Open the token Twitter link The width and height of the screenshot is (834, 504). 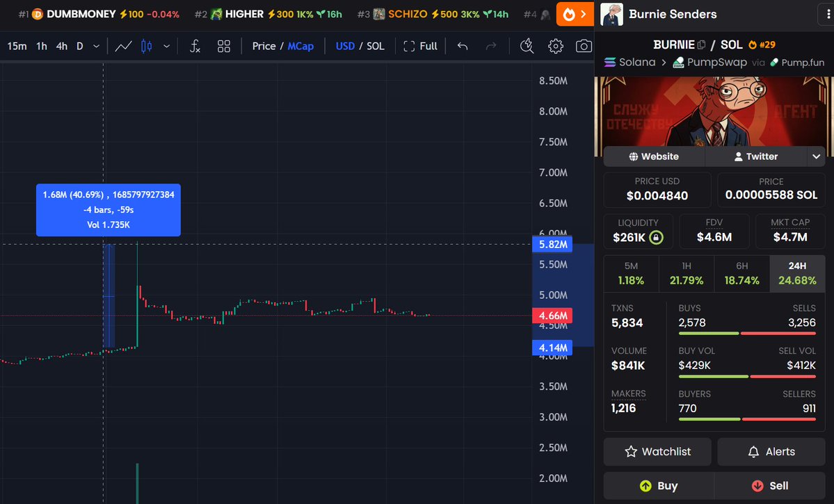[756, 156]
